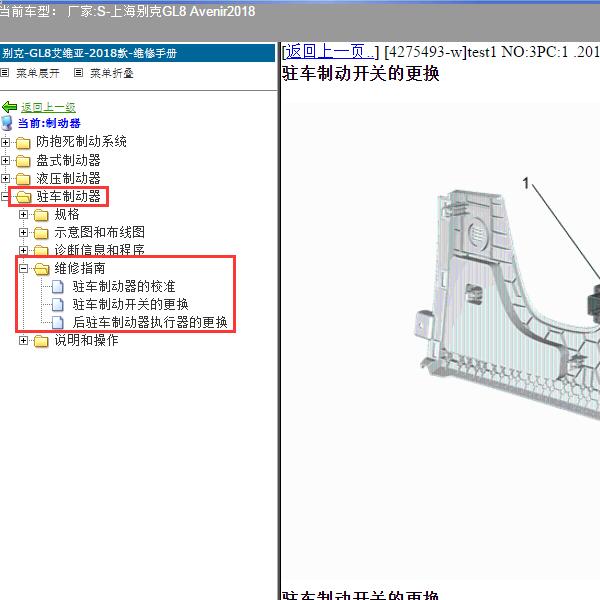
Task: Open the 驻车制动开关的更换 document
Action: (x=130, y=304)
